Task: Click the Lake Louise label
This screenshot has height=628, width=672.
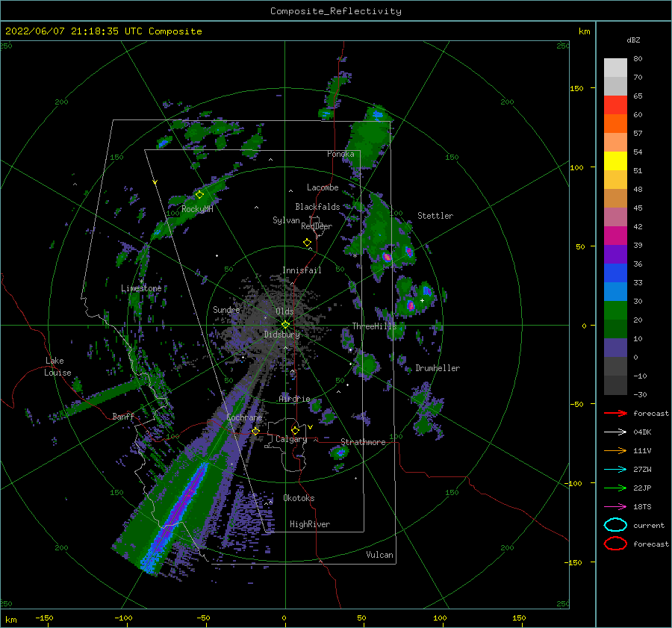Action: [x=57, y=367]
